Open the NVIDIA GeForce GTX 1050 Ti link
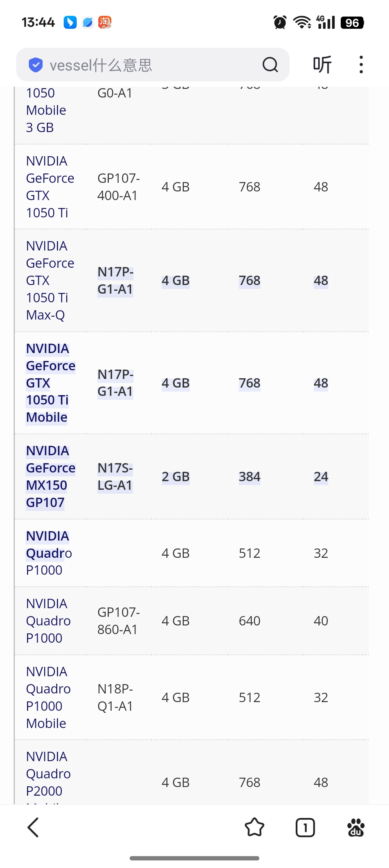The image size is (389, 868). 50,187
